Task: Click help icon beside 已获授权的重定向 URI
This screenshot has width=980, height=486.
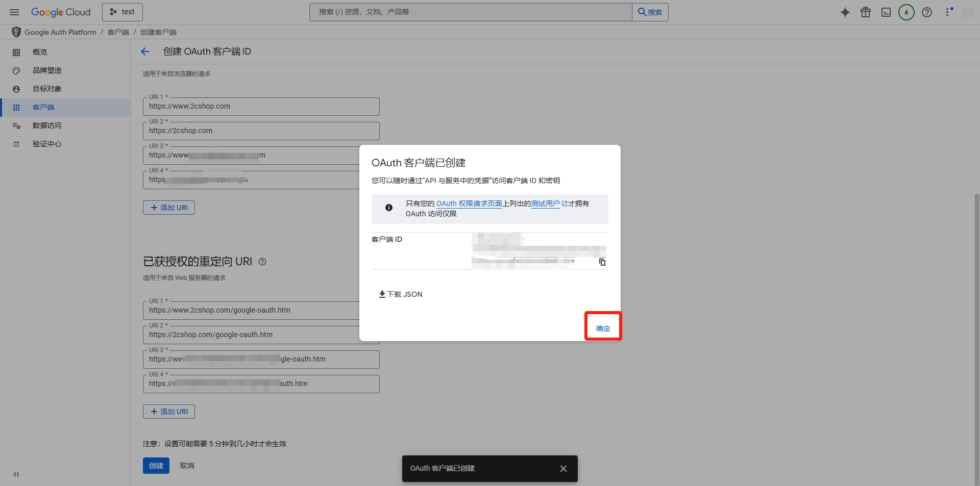Action: click(262, 262)
